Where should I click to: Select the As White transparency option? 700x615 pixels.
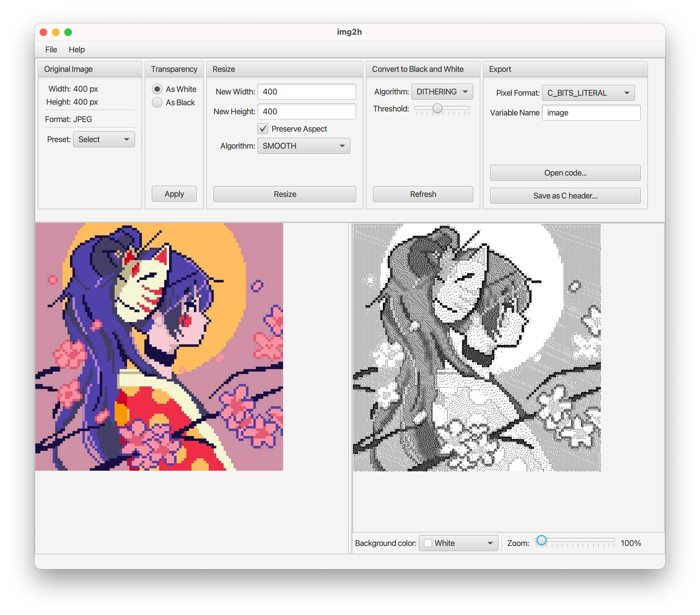coord(157,89)
